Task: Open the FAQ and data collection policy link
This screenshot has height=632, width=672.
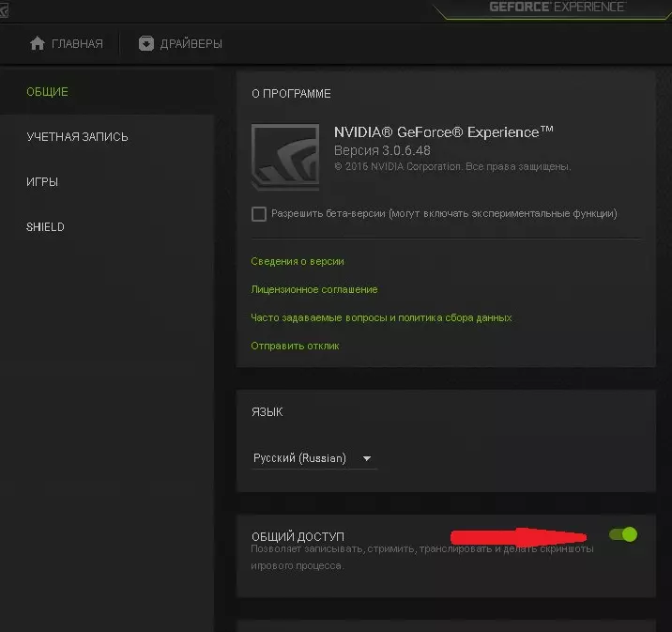Action: pyautogui.click(x=381, y=317)
